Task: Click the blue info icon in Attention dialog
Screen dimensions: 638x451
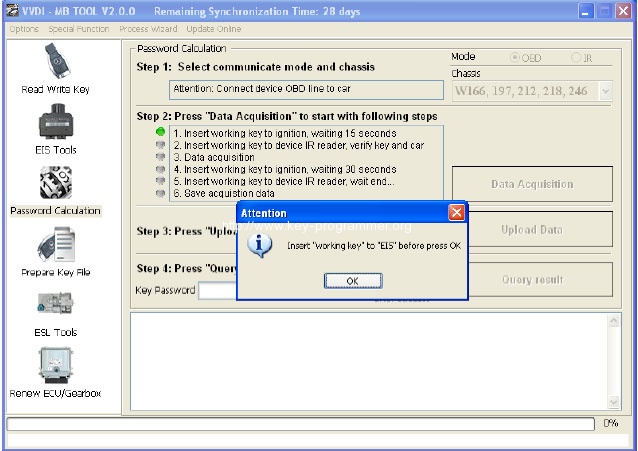Action: tap(259, 245)
